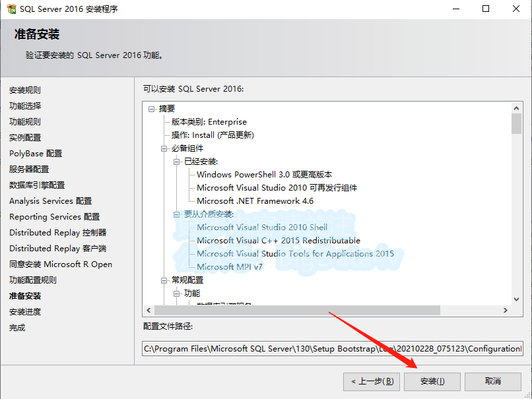Collapse the 已经安装 node
Viewport: 532px width, 399px height.
pyautogui.click(x=176, y=162)
